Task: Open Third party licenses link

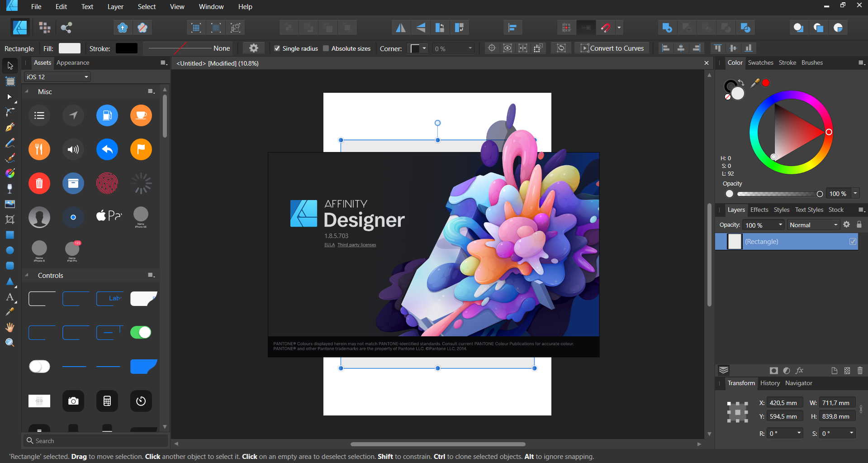Action: pyautogui.click(x=357, y=245)
